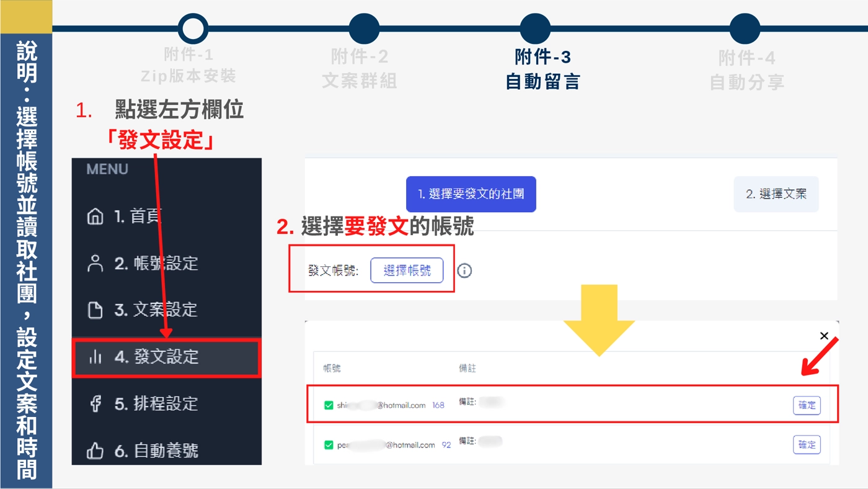Select the 附件-1 Zip版本安裝 step marker

(x=193, y=29)
